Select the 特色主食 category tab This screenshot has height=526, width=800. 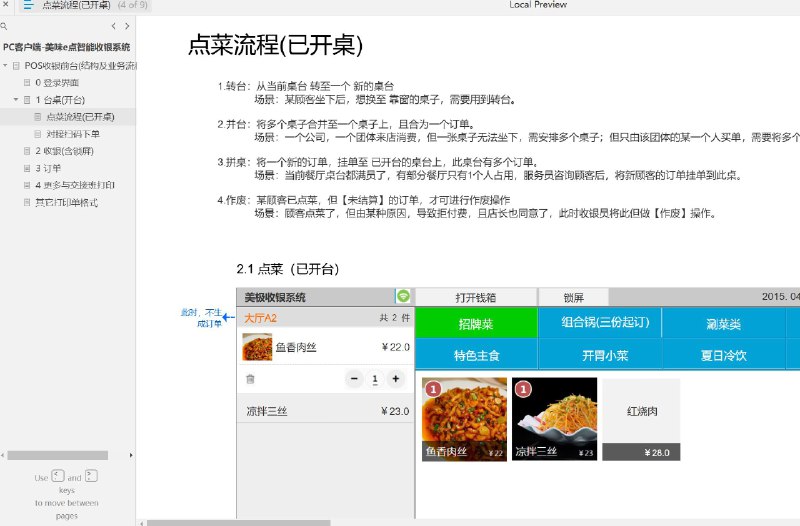(x=476, y=355)
